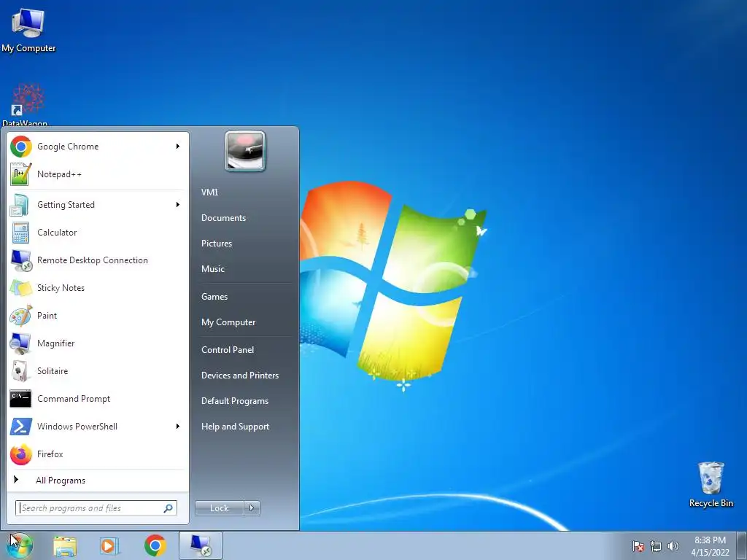747x560 pixels.
Task: Launch Sticky Notes
Action: [98, 287]
